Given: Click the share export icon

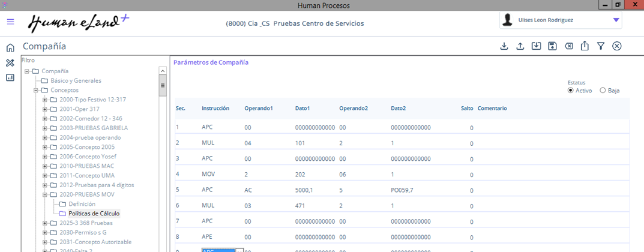Looking at the screenshot, I should pos(585,46).
